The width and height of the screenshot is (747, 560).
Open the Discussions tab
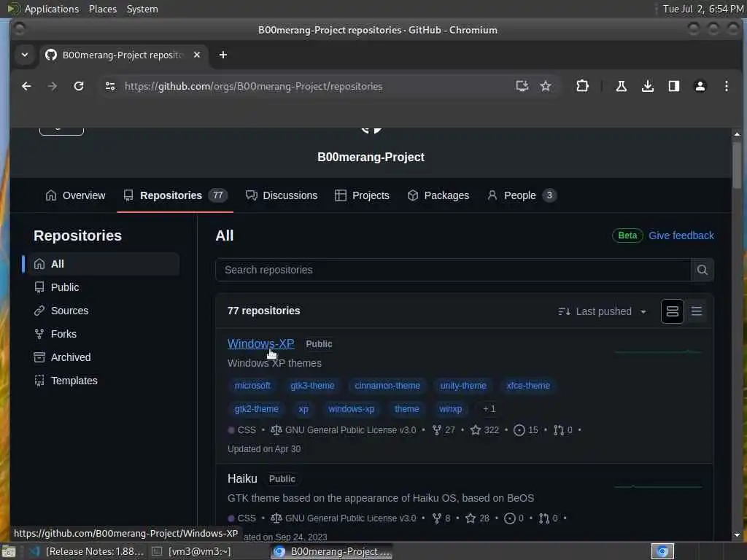pyautogui.click(x=282, y=195)
